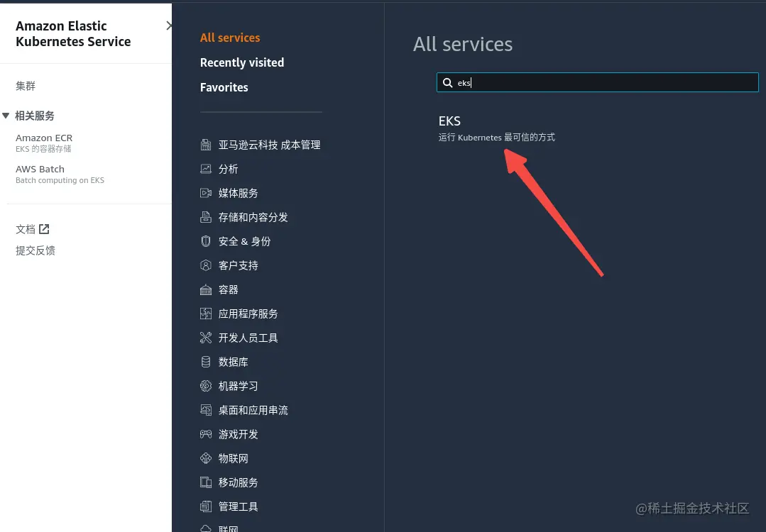Open the 移动服务 category label
The image size is (766, 532).
click(238, 482)
